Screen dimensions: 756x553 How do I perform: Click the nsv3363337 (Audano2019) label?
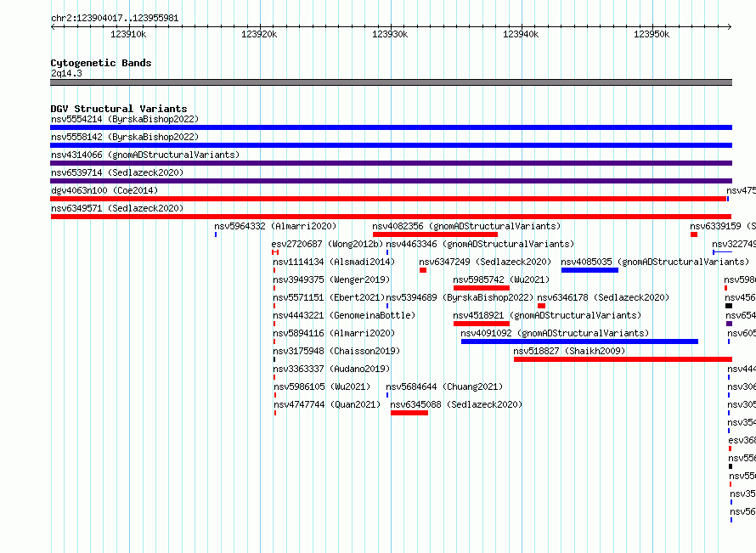pos(332,369)
